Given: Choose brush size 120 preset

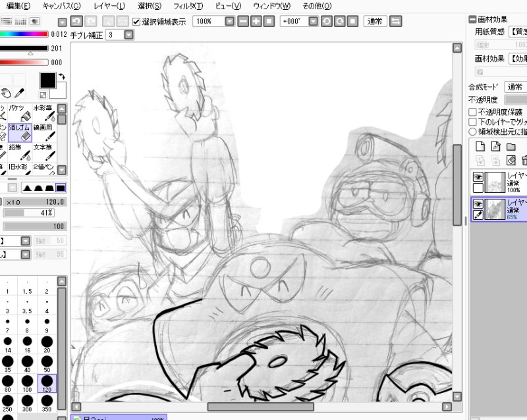Looking at the screenshot, I should click(47, 384).
